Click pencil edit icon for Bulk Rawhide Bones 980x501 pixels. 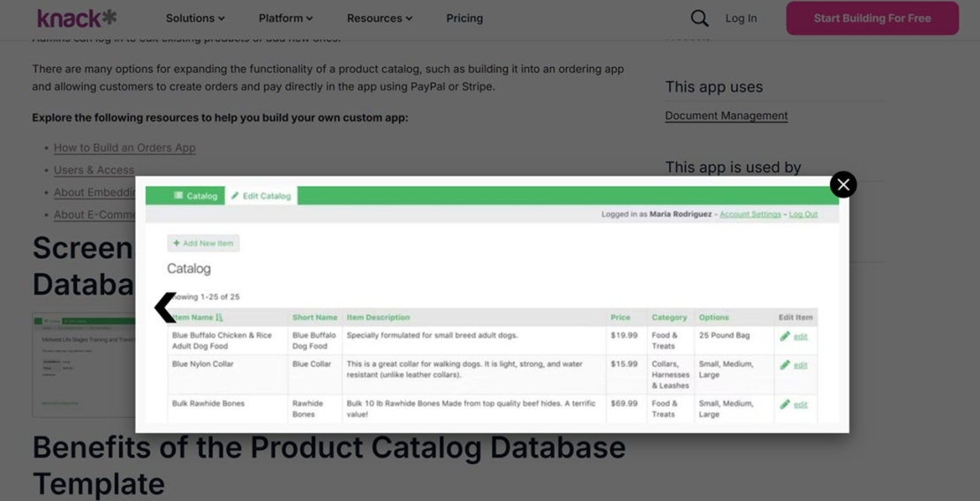coord(785,404)
